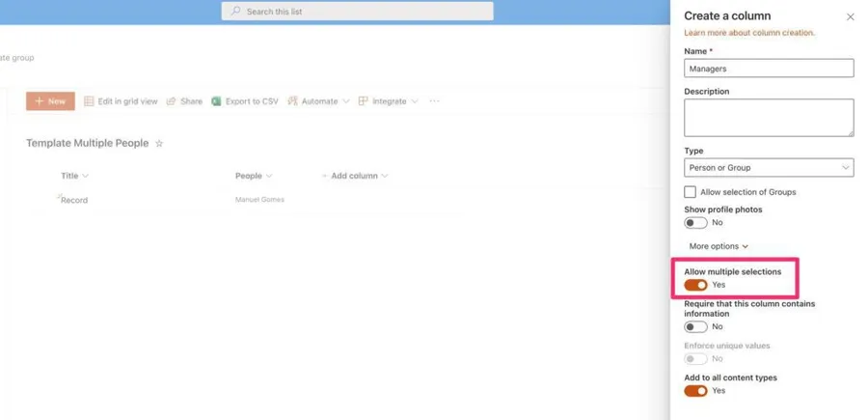Click the Edit in grid view icon
Screen dimensions: 868x420
pyautogui.click(x=89, y=101)
